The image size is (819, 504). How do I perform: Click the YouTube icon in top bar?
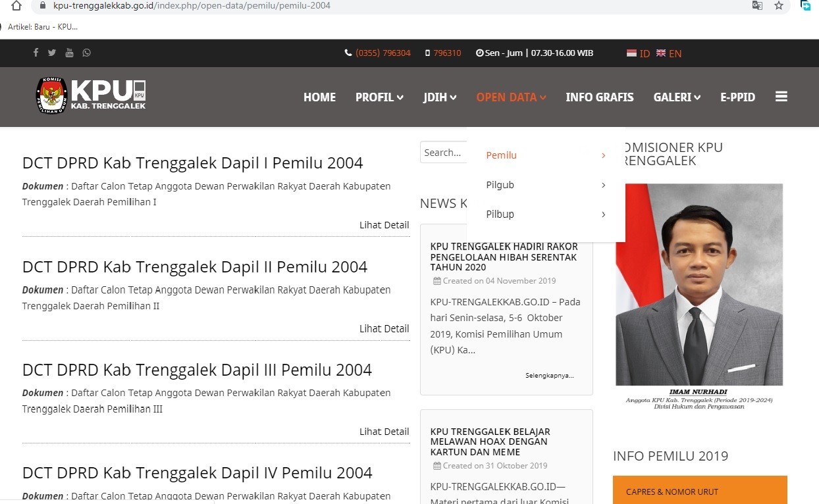(69, 53)
